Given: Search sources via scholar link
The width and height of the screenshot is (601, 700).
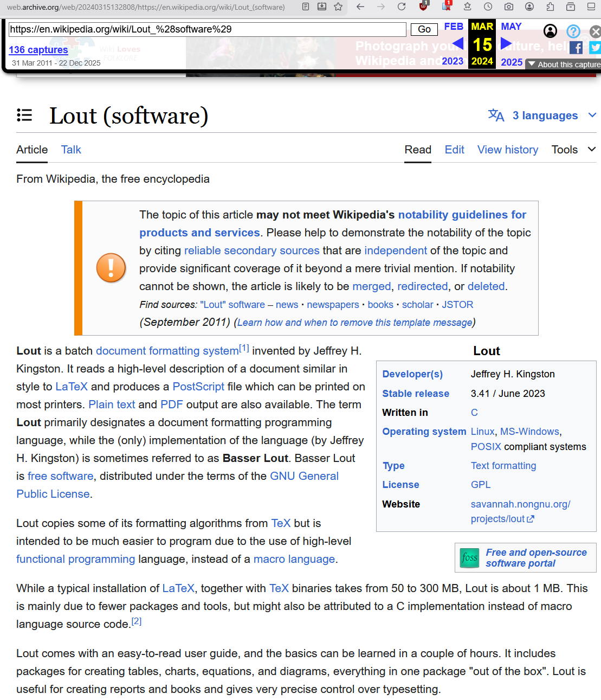Looking at the screenshot, I should tap(418, 305).
